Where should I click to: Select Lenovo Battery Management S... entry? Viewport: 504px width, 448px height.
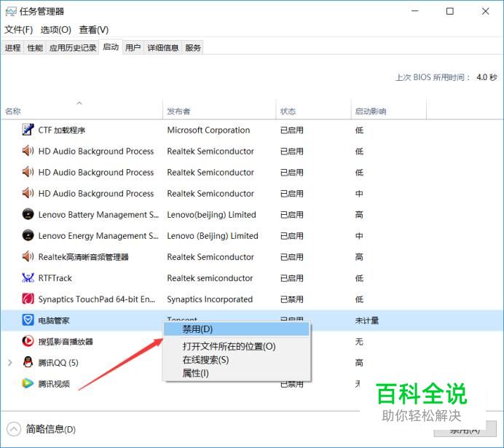pos(98,215)
